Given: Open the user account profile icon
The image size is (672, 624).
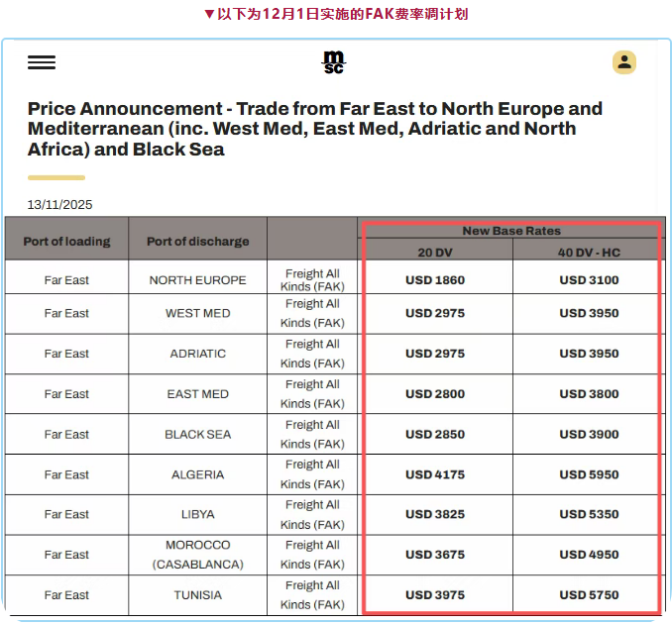Looking at the screenshot, I should (x=623, y=62).
